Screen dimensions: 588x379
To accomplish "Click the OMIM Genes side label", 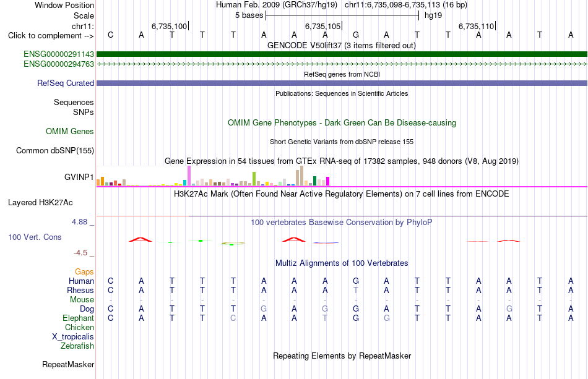I will coord(70,132).
